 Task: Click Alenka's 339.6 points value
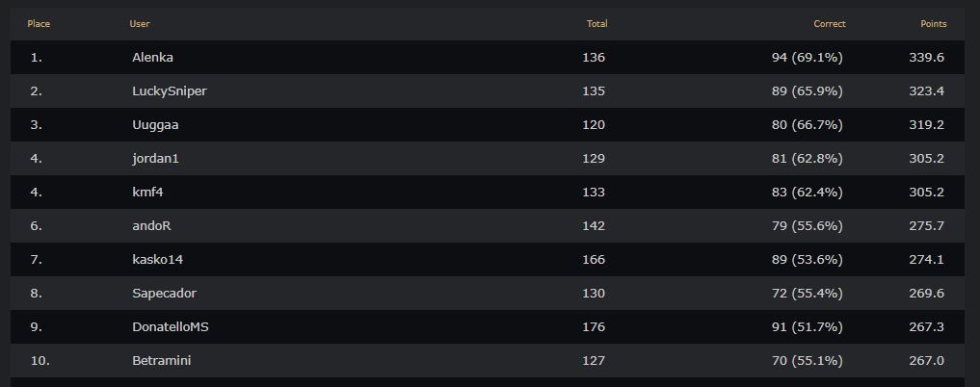tap(926, 58)
